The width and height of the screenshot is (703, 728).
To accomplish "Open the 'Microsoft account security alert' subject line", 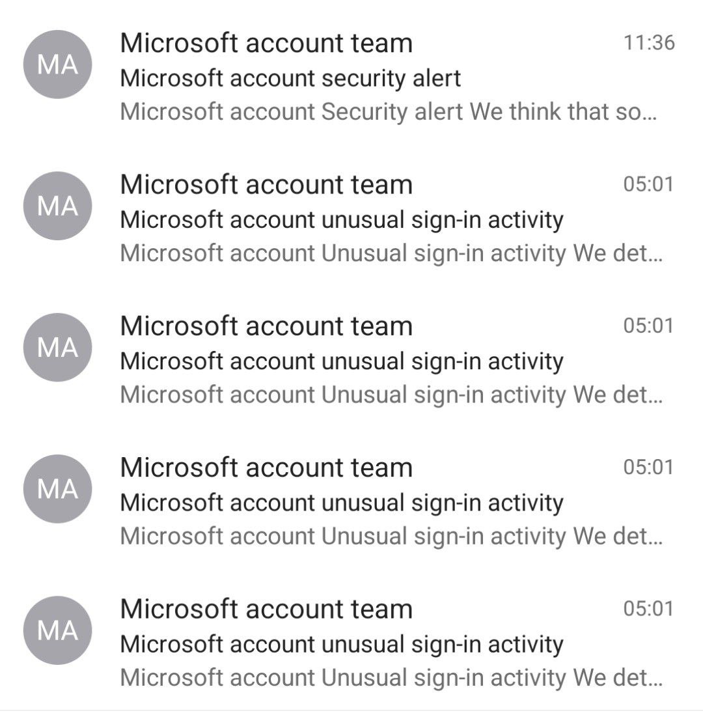I will 290,78.
